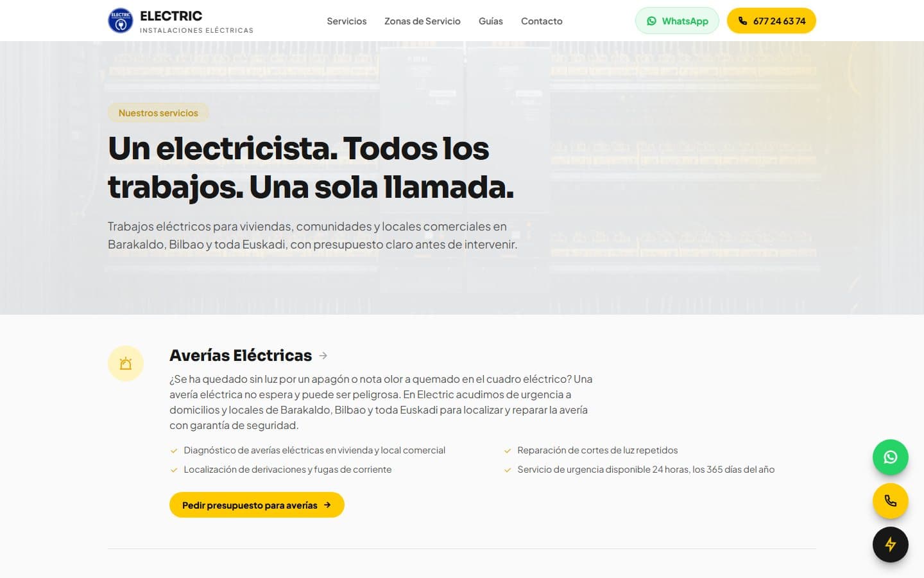Image resolution: width=924 pixels, height=578 pixels.
Task: Click the hero headline 'Un electricista. Todos los trabajos'
Action: click(311, 168)
